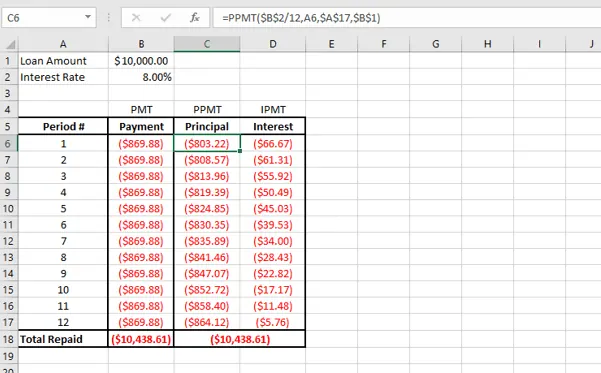Screen dimensions: 601x373
Task: Click the Period # header cell
Action: pyautogui.click(x=63, y=127)
